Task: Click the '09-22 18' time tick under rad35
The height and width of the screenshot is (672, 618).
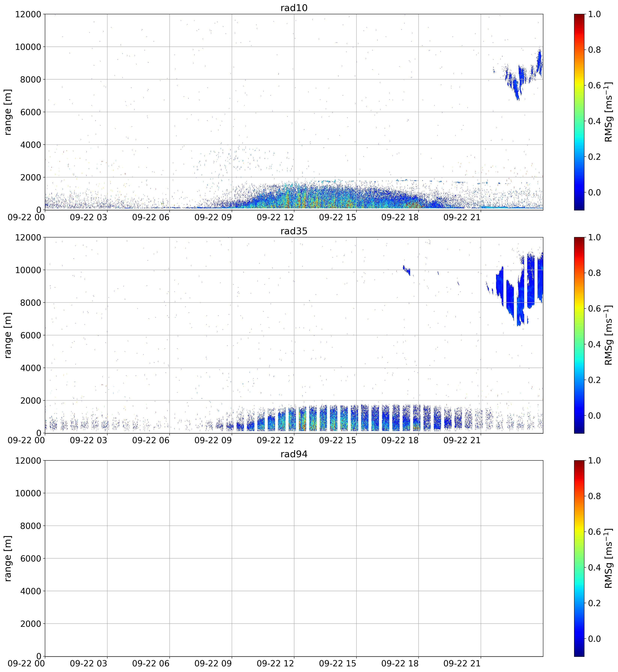Action: (400, 440)
